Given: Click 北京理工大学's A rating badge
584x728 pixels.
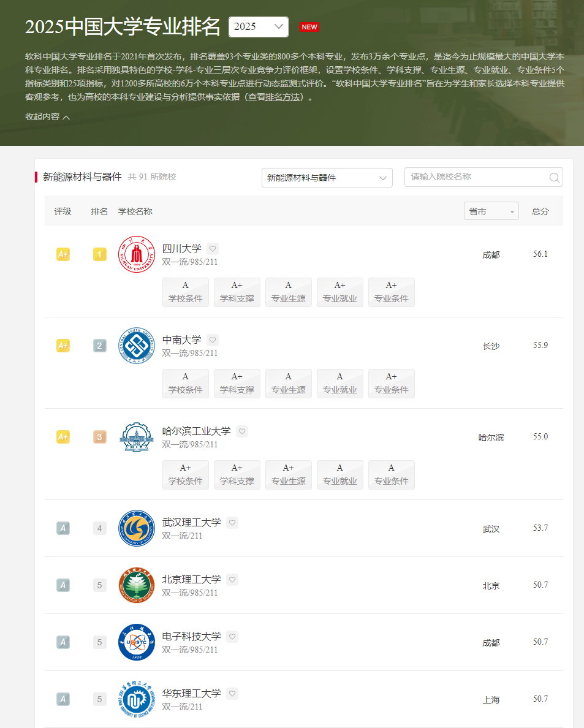Looking at the screenshot, I should (x=63, y=585).
